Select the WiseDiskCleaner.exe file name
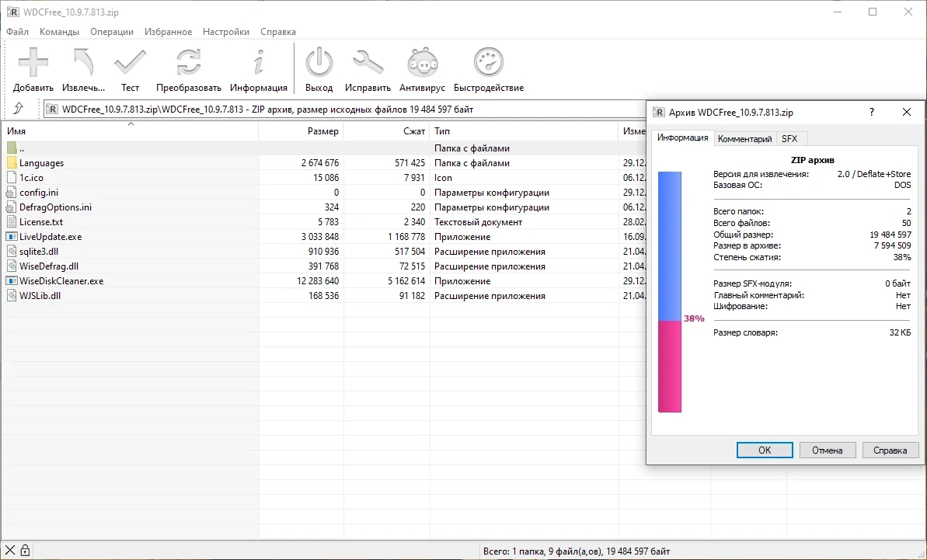927x560 pixels. (61, 281)
